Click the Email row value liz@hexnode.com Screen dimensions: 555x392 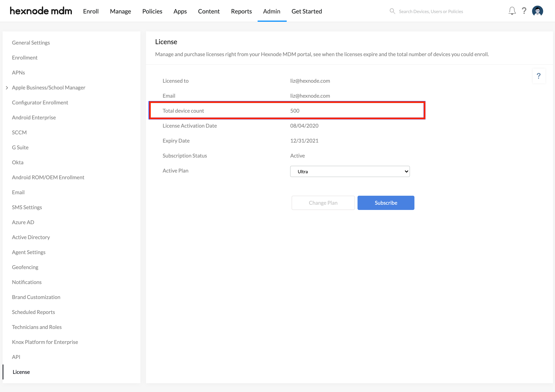click(x=310, y=96)
